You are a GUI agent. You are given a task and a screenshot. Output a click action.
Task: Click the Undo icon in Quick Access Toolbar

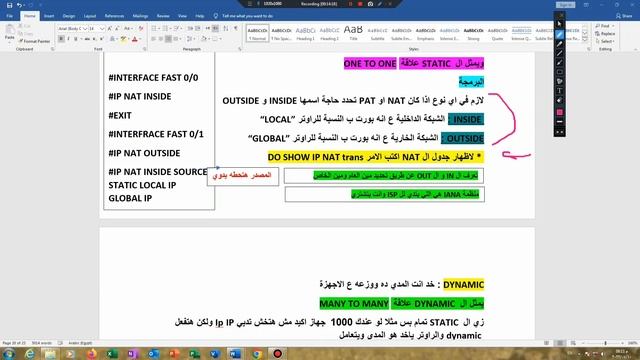pyautogui.click(x=19, y=5)
